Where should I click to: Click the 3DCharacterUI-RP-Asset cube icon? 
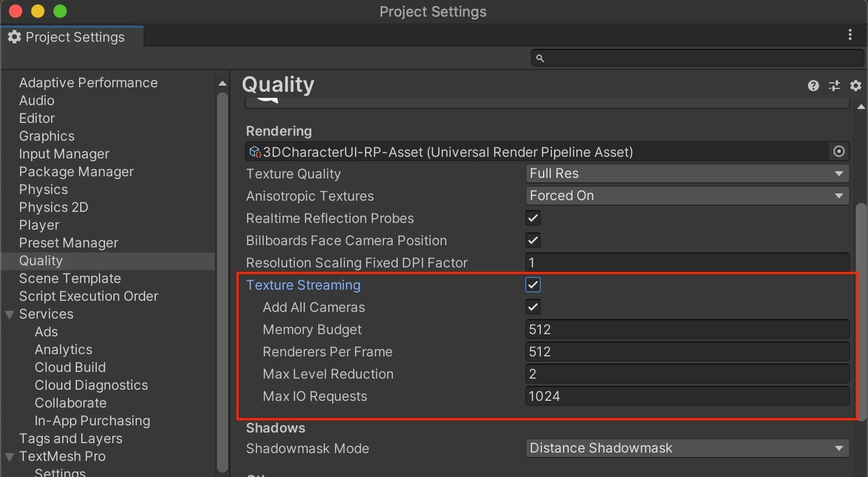tap(255, 151)
